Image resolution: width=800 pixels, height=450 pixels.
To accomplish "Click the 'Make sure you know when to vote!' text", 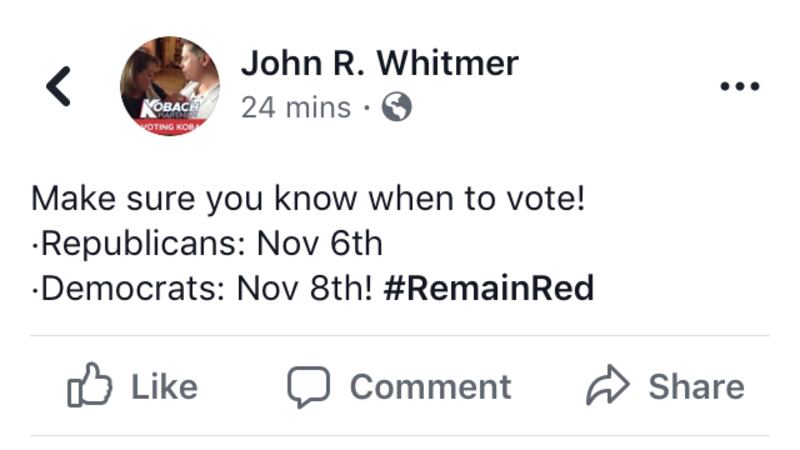I will (307, 198).
